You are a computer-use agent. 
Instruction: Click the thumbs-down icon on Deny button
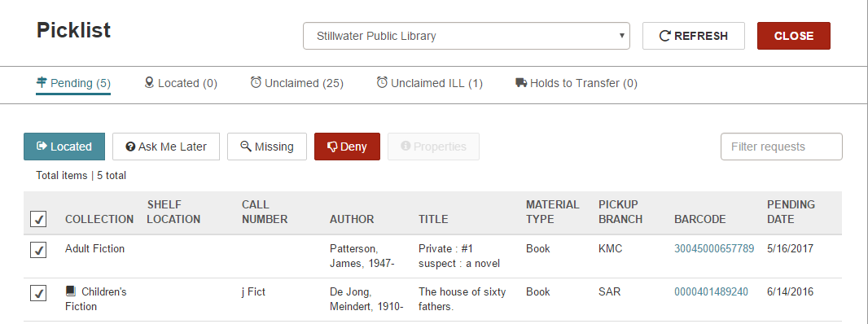click(332, 147)
